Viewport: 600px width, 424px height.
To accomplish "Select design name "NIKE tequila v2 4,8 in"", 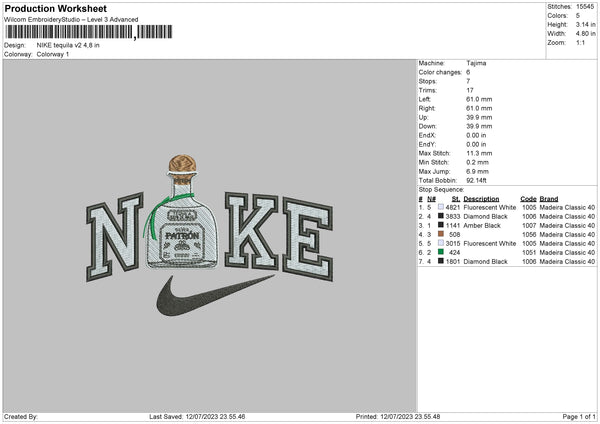I will [68, 45].
